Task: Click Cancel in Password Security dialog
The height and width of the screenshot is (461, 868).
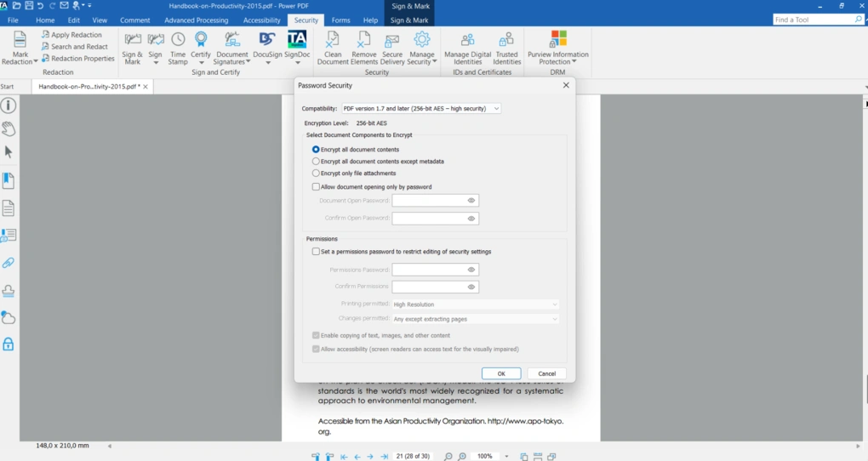Action: click(547, 373)
